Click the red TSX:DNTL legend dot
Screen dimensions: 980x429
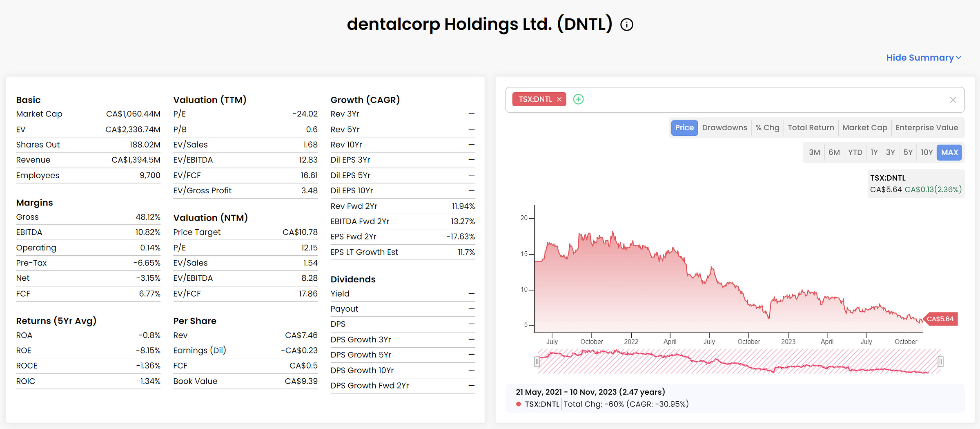coord(518,404)
